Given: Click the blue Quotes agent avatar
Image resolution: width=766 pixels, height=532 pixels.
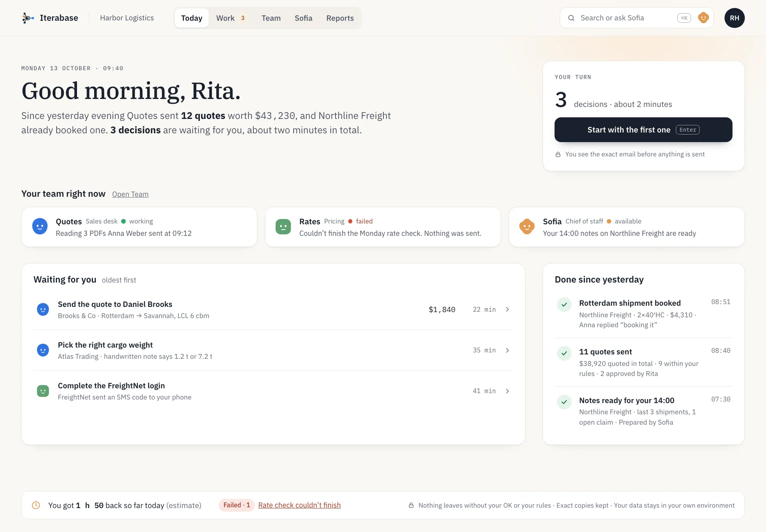Looking at the screenshot, I should tap(40, 226).
